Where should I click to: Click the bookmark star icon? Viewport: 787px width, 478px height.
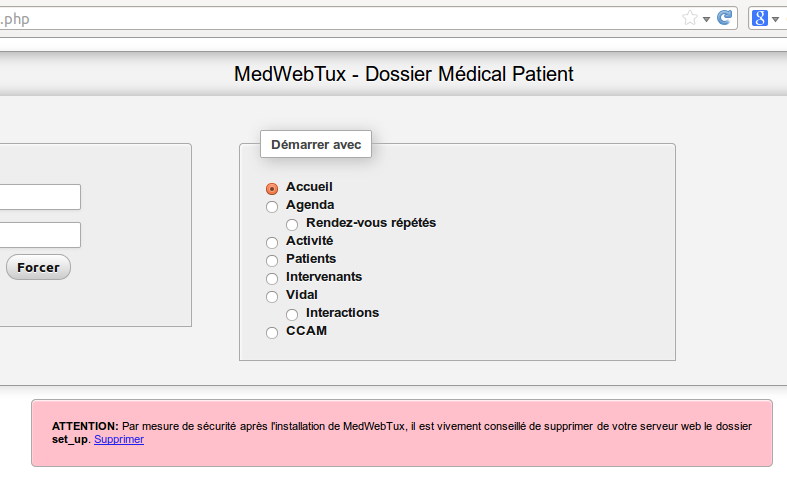point(690,18)
